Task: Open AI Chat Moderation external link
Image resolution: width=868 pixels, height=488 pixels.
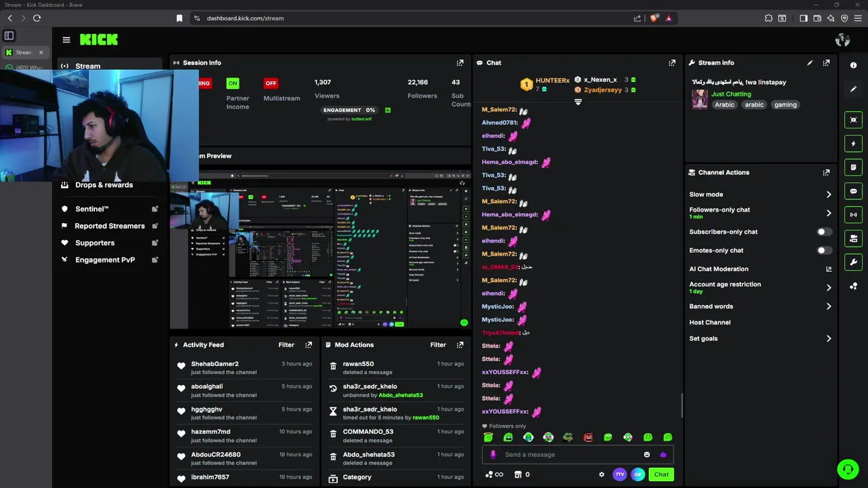Action: coord(829,269)
